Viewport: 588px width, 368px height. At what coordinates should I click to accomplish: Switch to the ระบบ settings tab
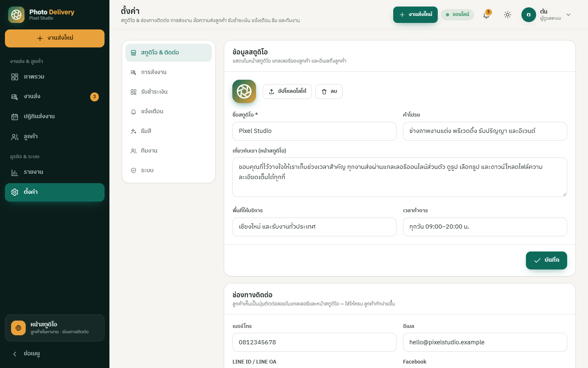click(169, 171)
